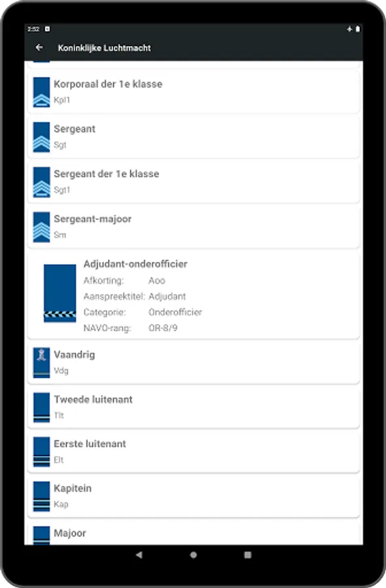Open the enlarged Adjudant-onderofficier insignia image
This screenshot has width=386, height=588.
[60, 293]
